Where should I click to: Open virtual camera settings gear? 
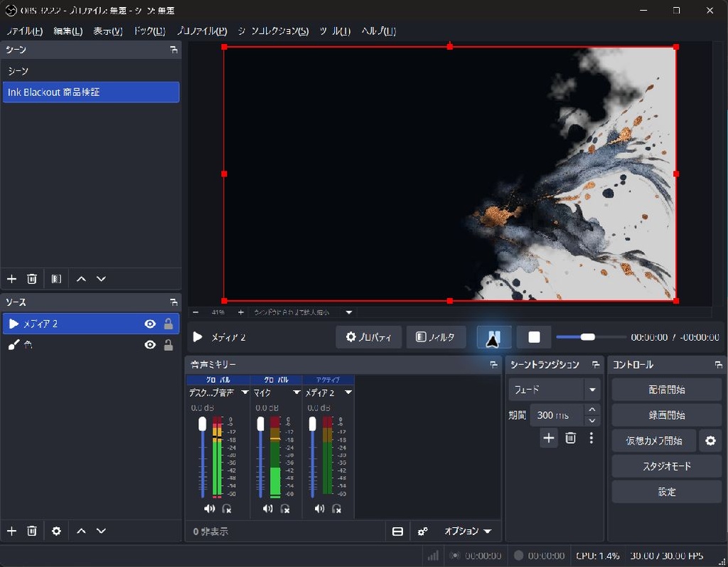pos(710,440)
